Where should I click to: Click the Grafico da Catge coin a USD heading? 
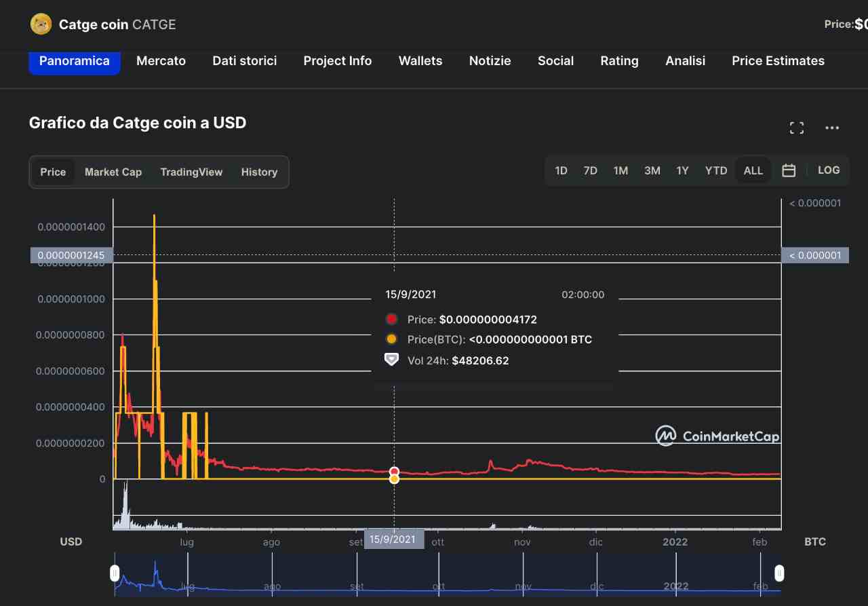[x=138, y=123]
